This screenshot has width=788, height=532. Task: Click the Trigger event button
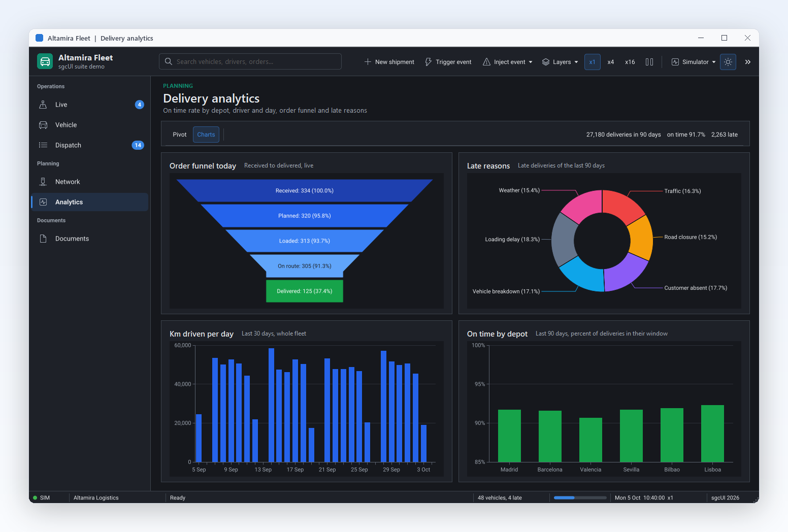pyautogui.click(x=448, y=62)
